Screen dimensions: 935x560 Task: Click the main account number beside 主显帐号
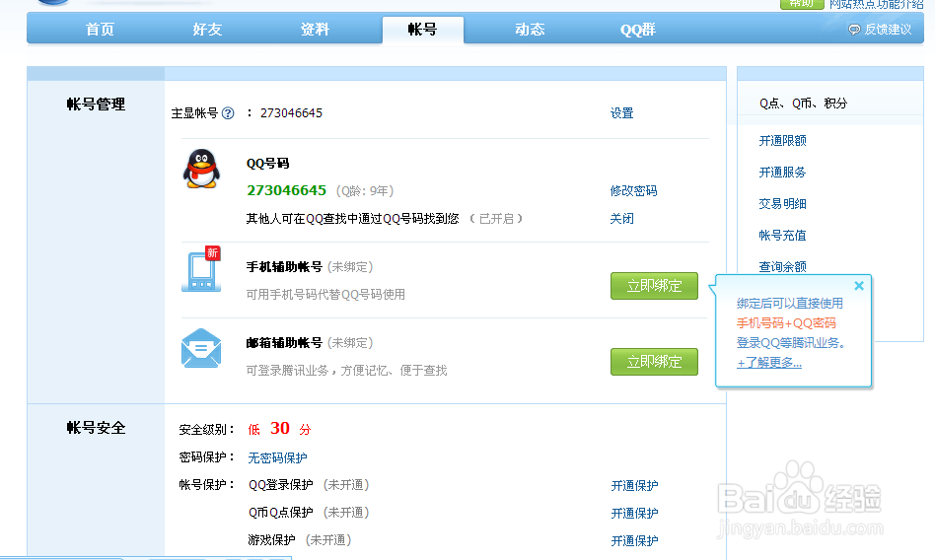pos(292,113)
